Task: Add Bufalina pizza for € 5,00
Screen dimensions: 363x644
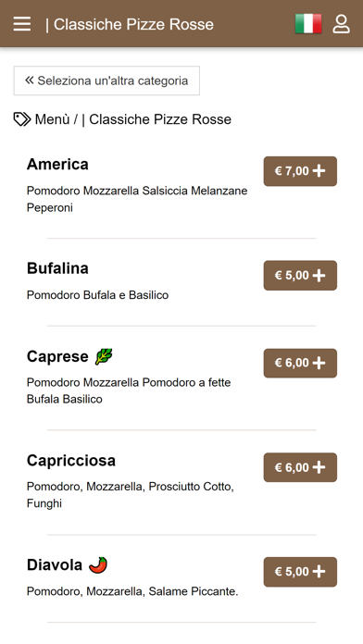Action: (300, 275)
